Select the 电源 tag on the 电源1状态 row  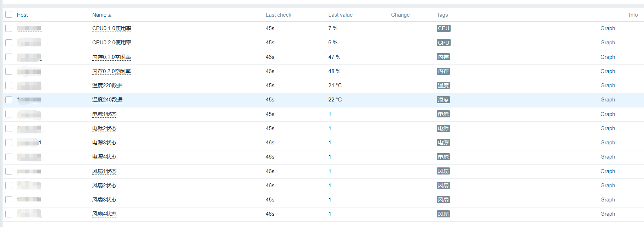(443, 114)
